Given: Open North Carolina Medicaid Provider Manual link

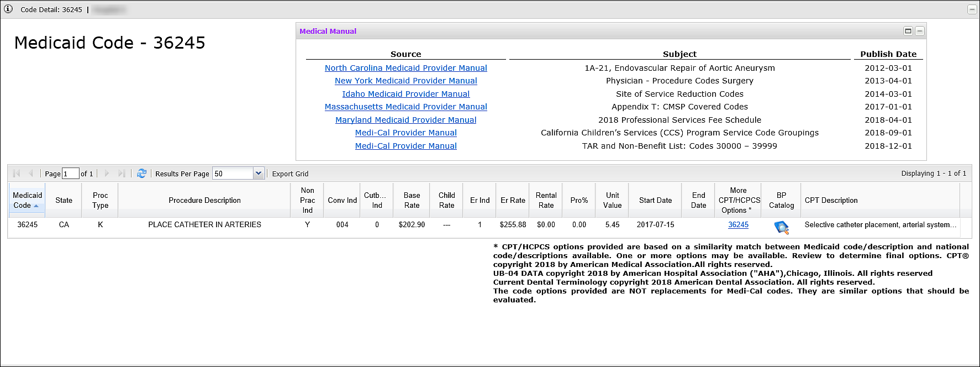Looking at the screenshot, I should click(x=405, y=68).
